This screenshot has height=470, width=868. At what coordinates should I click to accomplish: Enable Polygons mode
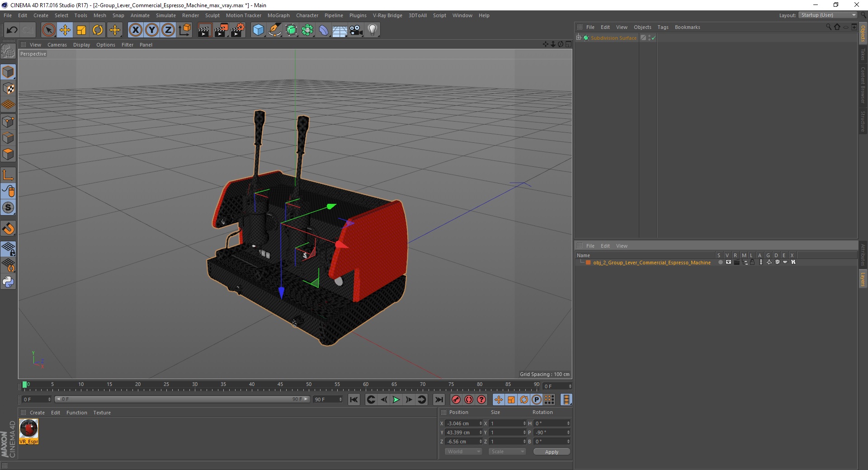tap(8, 154)
